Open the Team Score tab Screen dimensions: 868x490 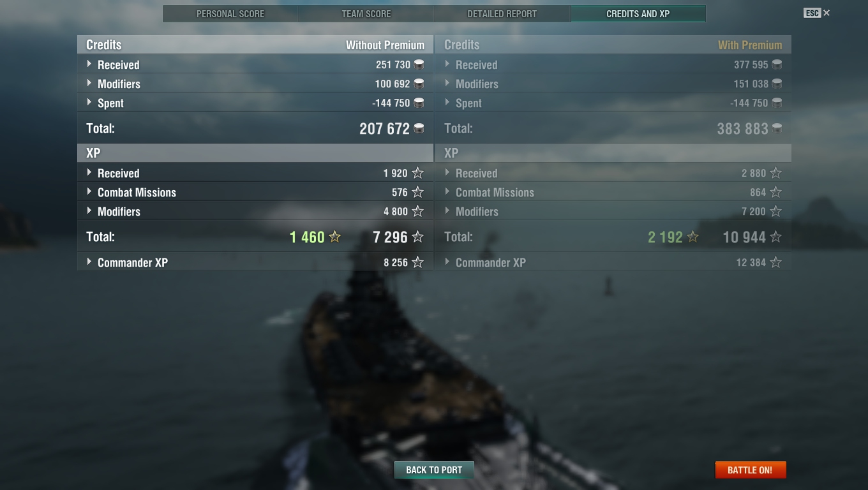tap(366, 13)
